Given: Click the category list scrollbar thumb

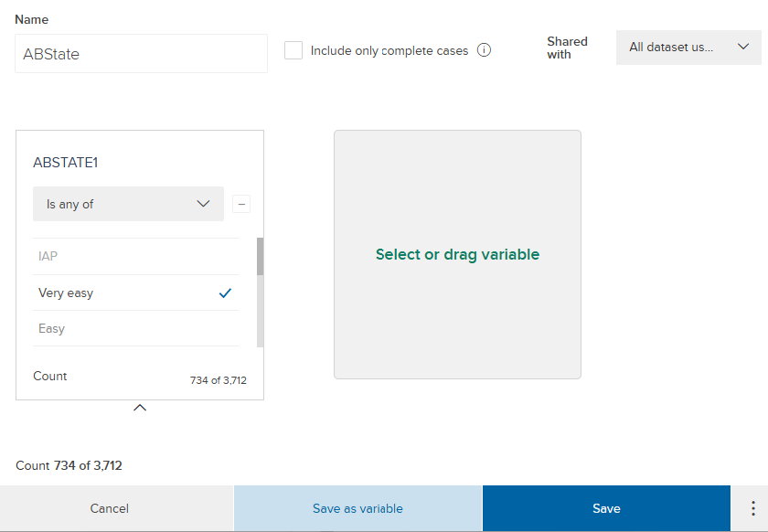Looking at the screenshot, I should pyautogui.click(x=260, y=257).
